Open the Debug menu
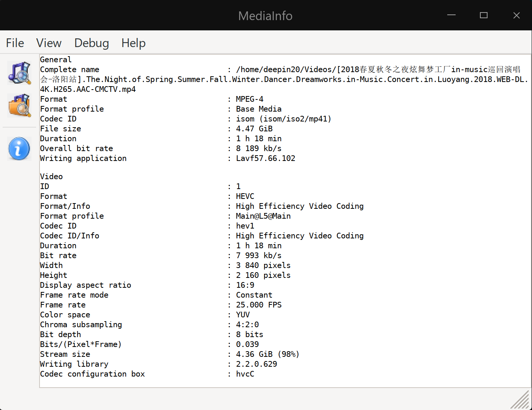532x410 pixels. (92, 43)
